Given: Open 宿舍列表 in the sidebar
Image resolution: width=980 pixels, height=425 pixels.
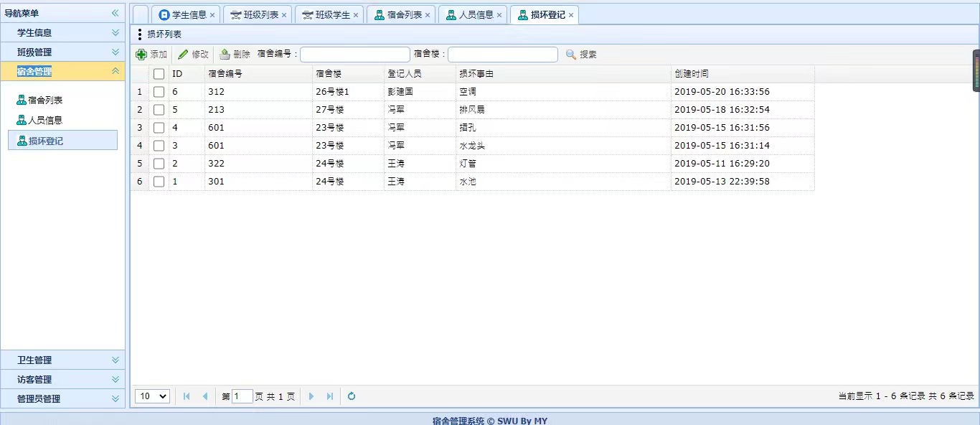Looking at the screenshot, I should [x=45, y=101].
